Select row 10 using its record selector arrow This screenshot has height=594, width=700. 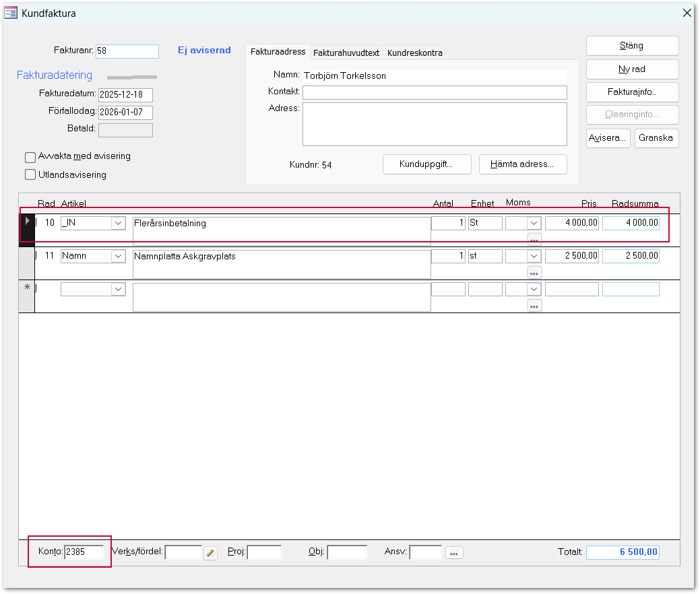click(x=27, y=221)
